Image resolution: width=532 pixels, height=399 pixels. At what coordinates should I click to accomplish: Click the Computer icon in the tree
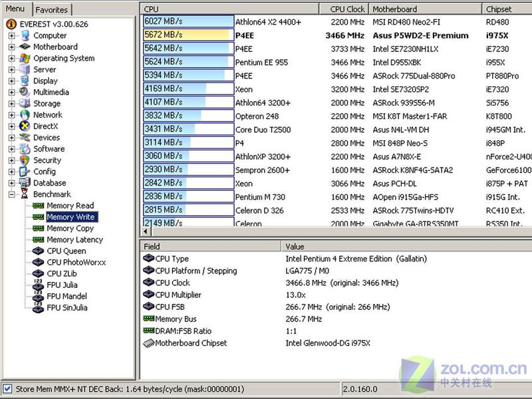25,35
